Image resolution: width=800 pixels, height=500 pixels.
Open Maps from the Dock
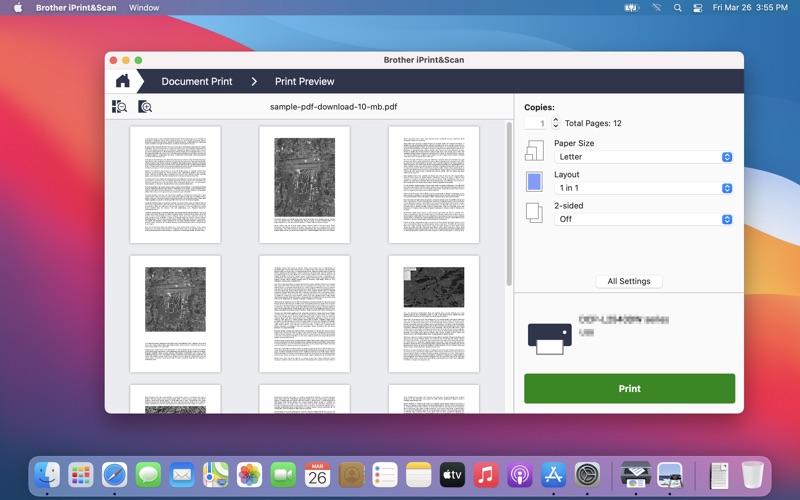[x=216, y=475]
